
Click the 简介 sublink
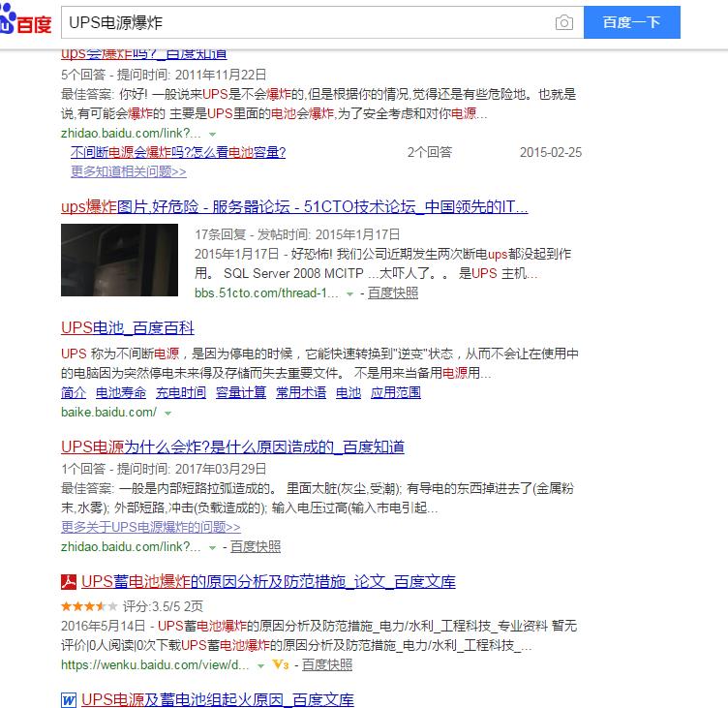click(x=74, y=392)
